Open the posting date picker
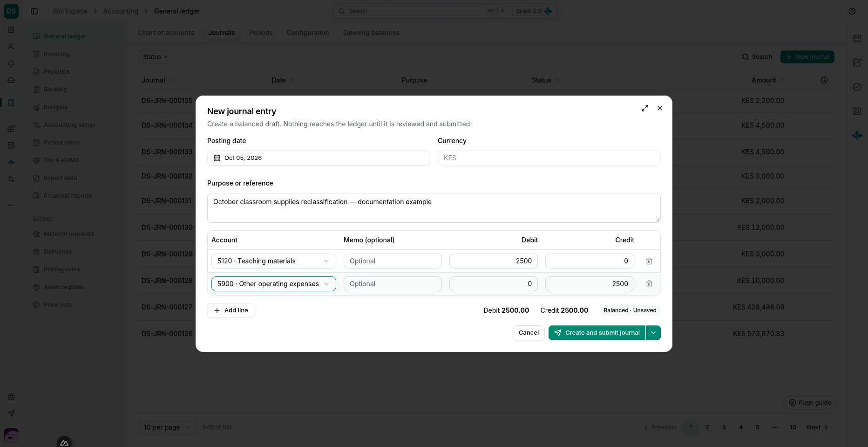Viewport: 868px width, 447px height. (319, 158)
